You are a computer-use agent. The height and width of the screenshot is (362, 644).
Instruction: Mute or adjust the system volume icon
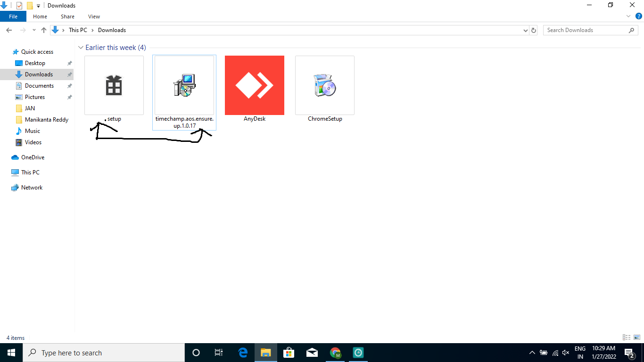566,353
